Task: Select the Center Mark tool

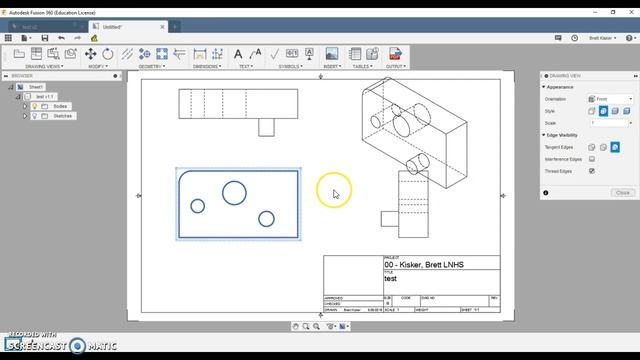Action: (x=144, y=54)
